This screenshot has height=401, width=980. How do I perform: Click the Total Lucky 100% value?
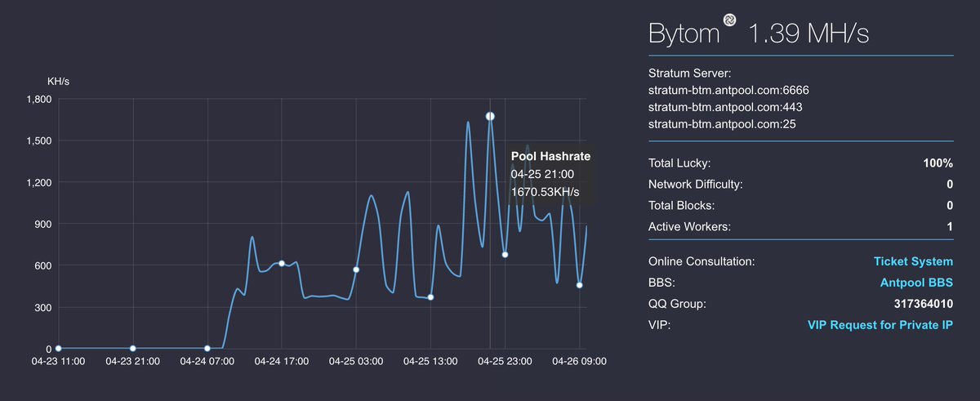click(x=938, y=163)
